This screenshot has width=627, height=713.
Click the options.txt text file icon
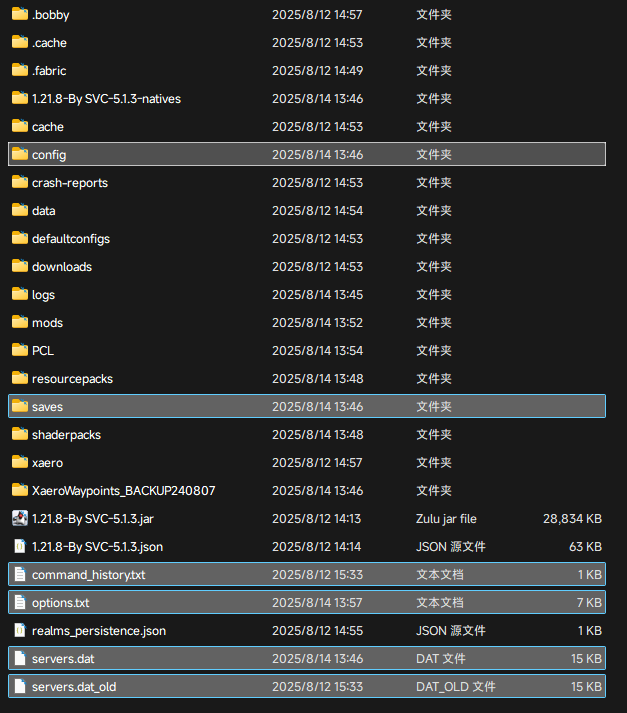[x=20, y=603]
